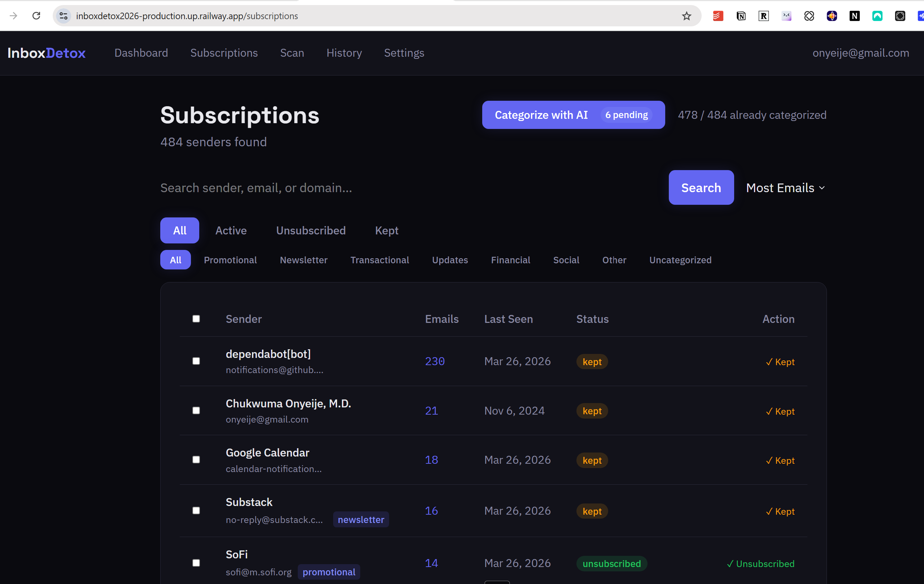Reload the page
Screen dimensions: 924x584
[x=36, y=16]
